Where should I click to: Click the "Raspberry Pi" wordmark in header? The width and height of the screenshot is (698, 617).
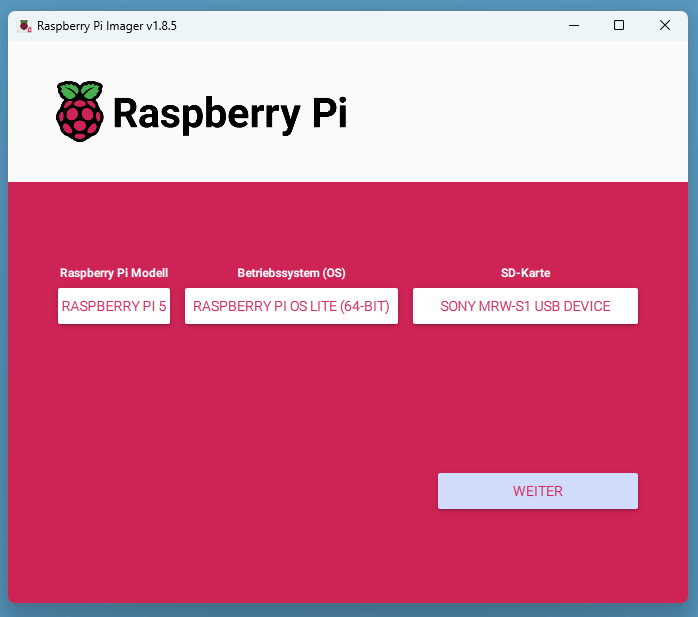(229, 113)
